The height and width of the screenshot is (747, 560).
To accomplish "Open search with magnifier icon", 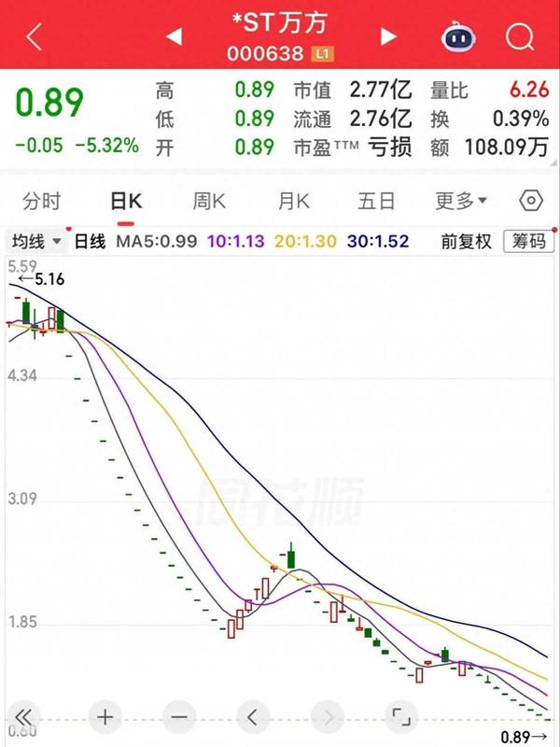I will tap(520, 36).
